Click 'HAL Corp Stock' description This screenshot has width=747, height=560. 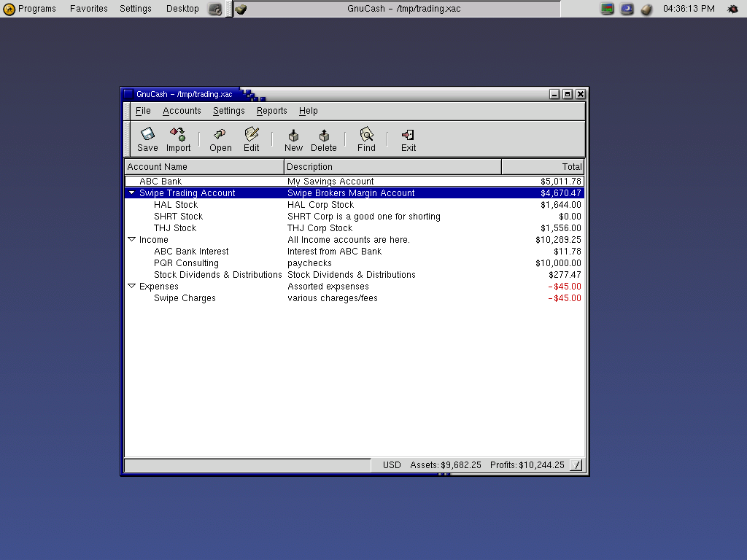[x=320, y=205]
